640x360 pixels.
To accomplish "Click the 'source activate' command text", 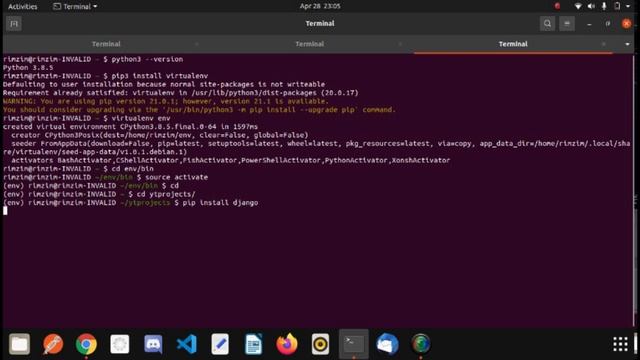I will click(177, 177).
